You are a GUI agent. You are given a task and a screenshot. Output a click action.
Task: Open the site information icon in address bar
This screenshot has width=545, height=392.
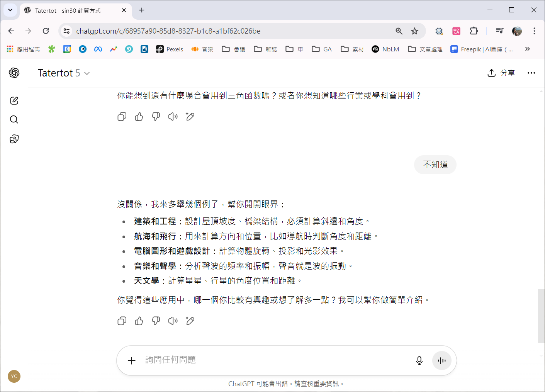(66, 31)
